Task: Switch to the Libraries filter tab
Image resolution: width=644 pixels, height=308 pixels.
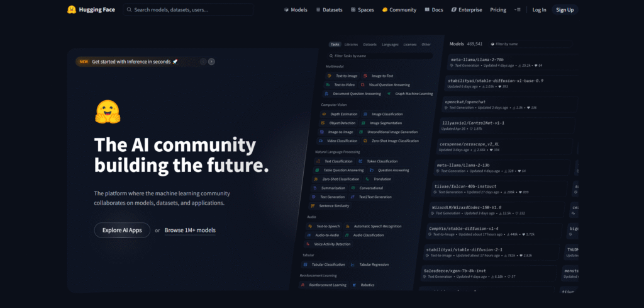Action: [x=351, y=45]
